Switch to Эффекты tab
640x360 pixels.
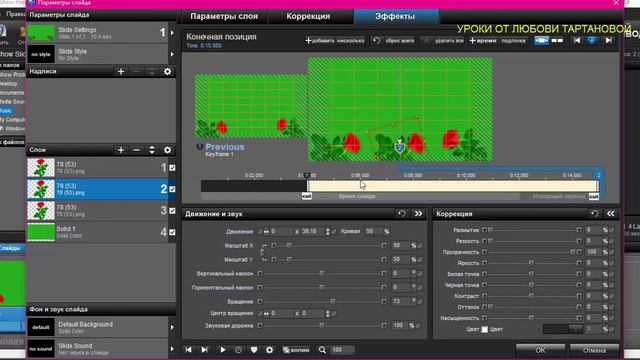395,16
